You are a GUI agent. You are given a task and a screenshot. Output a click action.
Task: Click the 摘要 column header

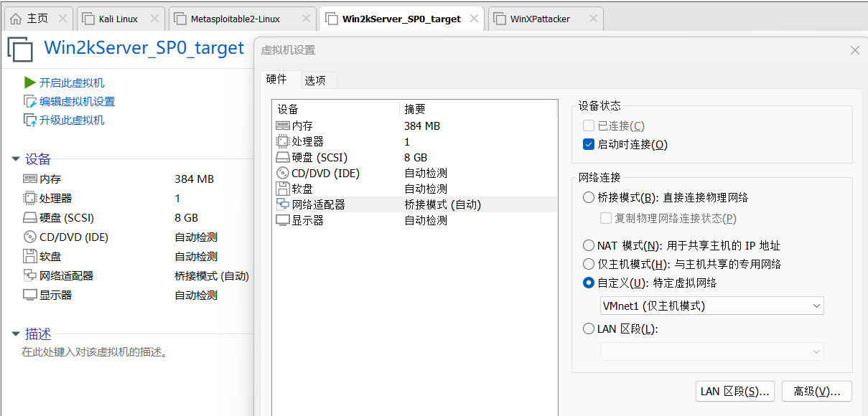coord(477,109)
